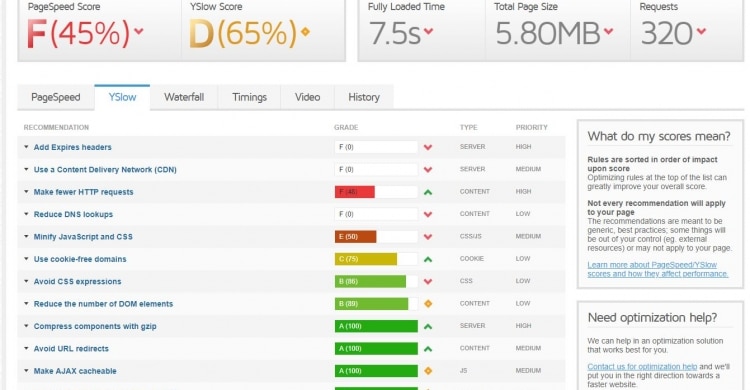Click the GRADE column header

346,127
